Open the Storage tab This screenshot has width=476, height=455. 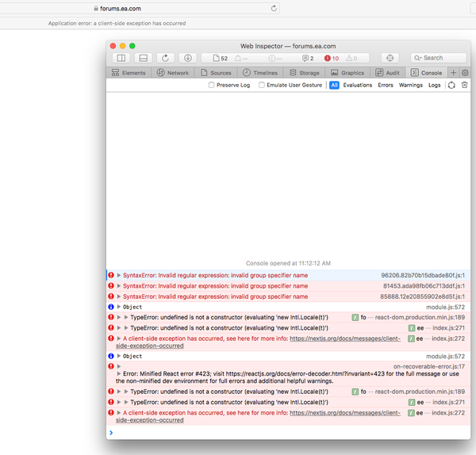(304, 73)
